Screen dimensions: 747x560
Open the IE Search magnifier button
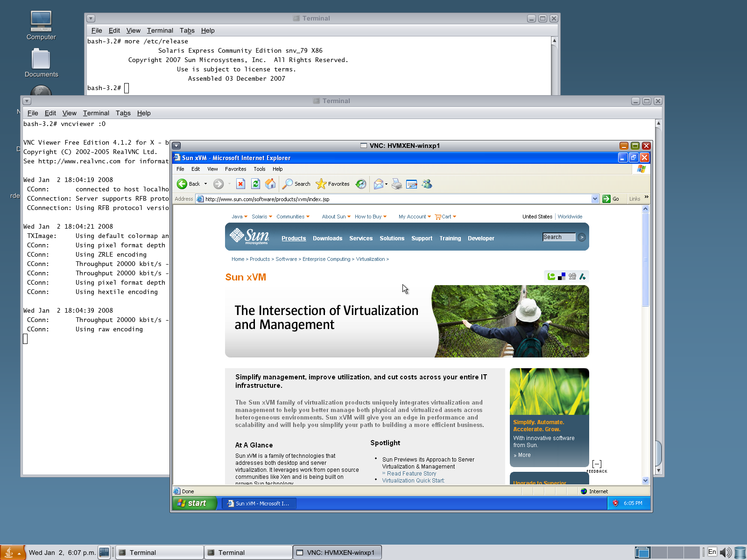(x=296, y=184)
